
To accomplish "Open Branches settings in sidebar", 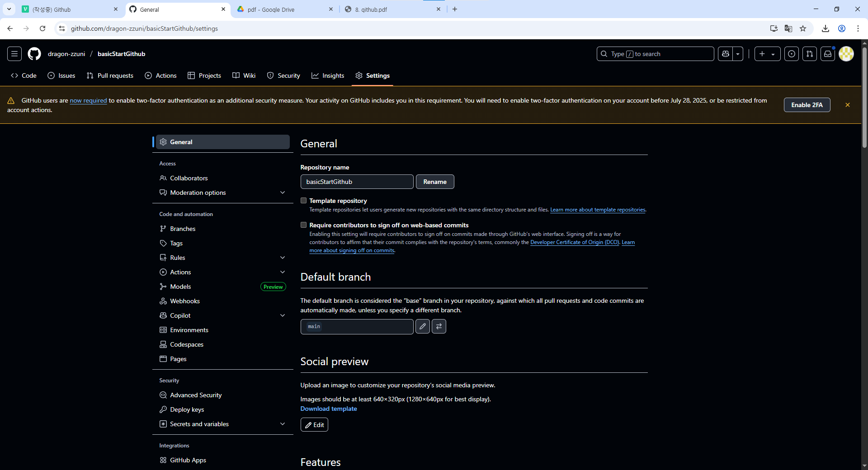I will click(223, 229).
